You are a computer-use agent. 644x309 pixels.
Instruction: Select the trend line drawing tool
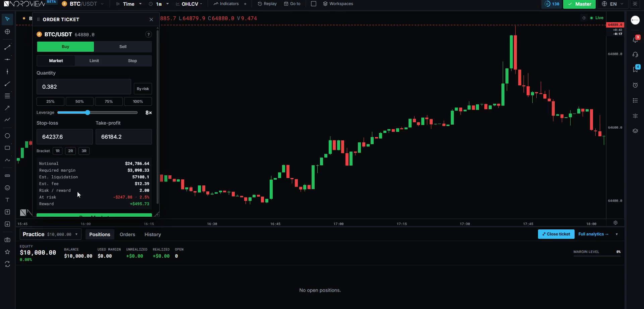(7, 47)
